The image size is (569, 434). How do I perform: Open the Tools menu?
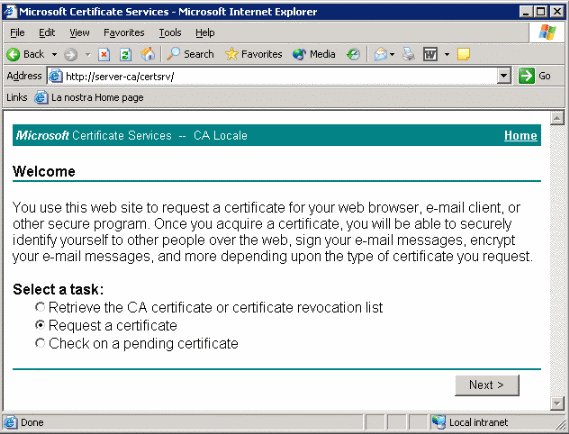click(x=170, y=33)
